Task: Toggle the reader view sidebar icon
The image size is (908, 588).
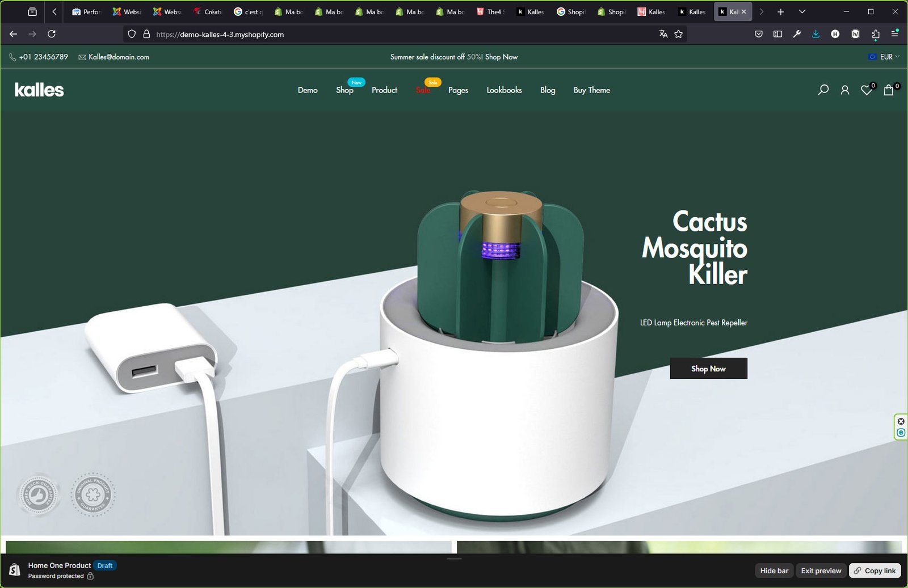Action: pyautogui.click(x=777, y=34)
